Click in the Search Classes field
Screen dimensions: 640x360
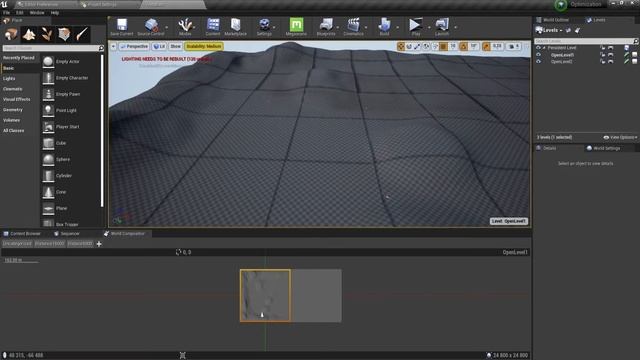click(x=53, y=48)
